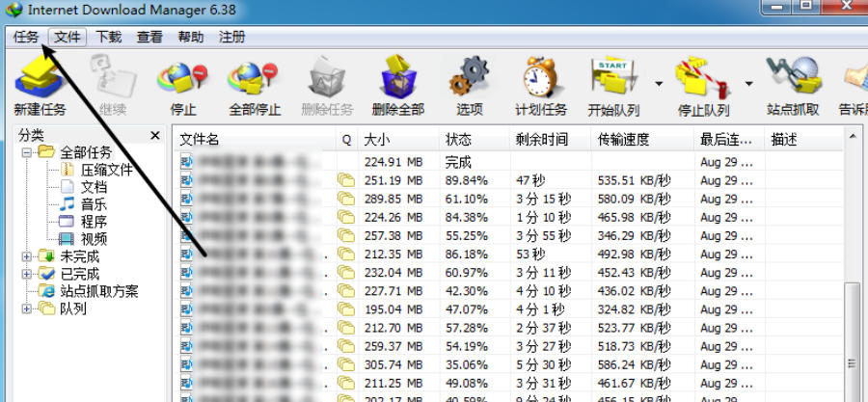Sort by File Name (文件名) column header
868x402 pixels.
click(254, 140)
